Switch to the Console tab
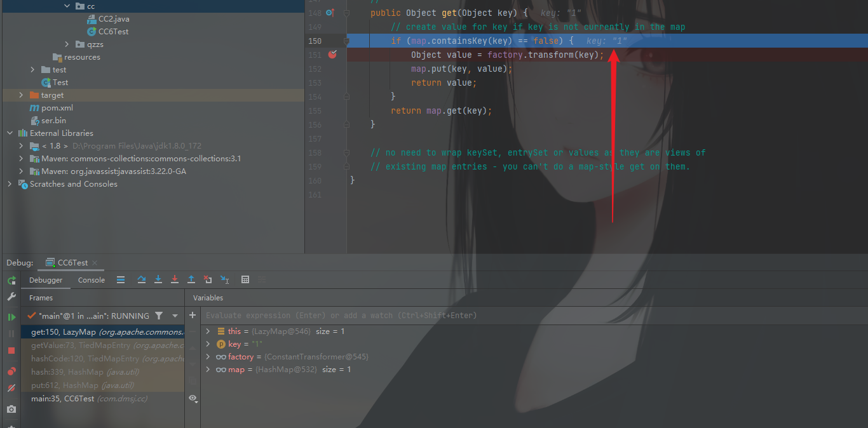 point(92,280)
